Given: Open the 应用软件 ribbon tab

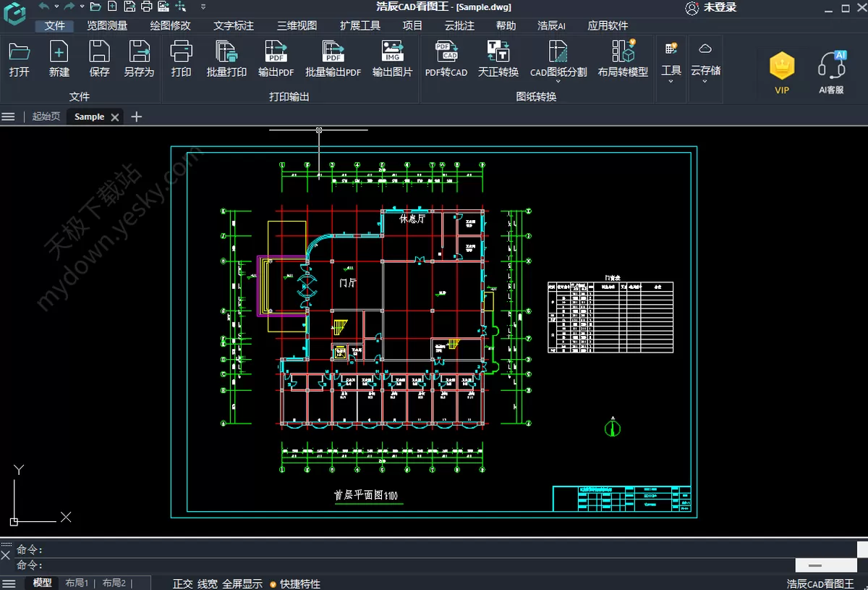Looking at the screenshot, I should click(608, 25).
